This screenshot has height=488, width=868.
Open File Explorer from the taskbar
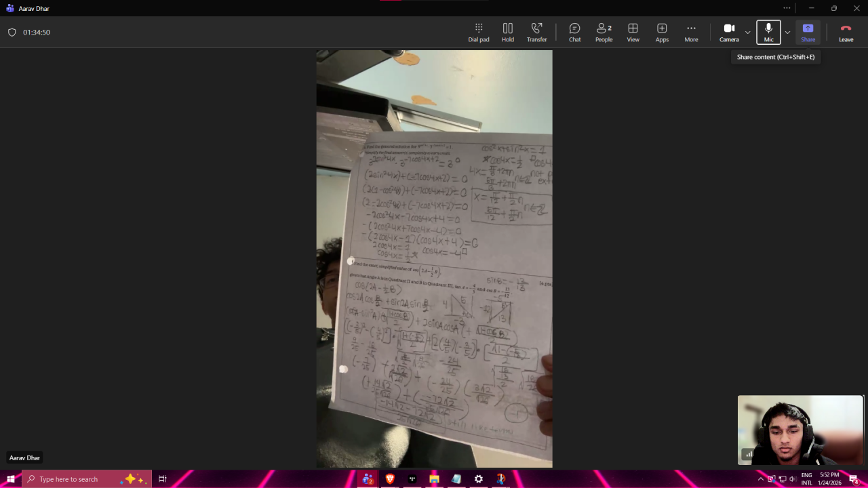click(434, 479)
